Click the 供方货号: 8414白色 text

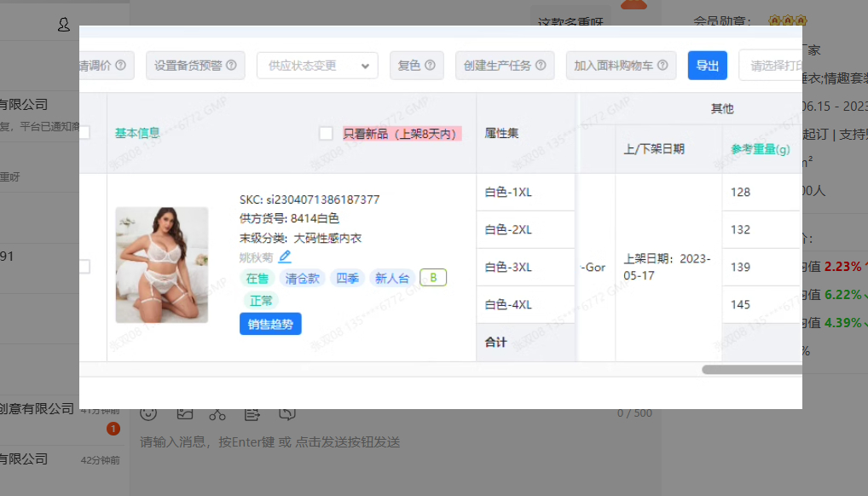pyautogui.click(x=289, y=219)
